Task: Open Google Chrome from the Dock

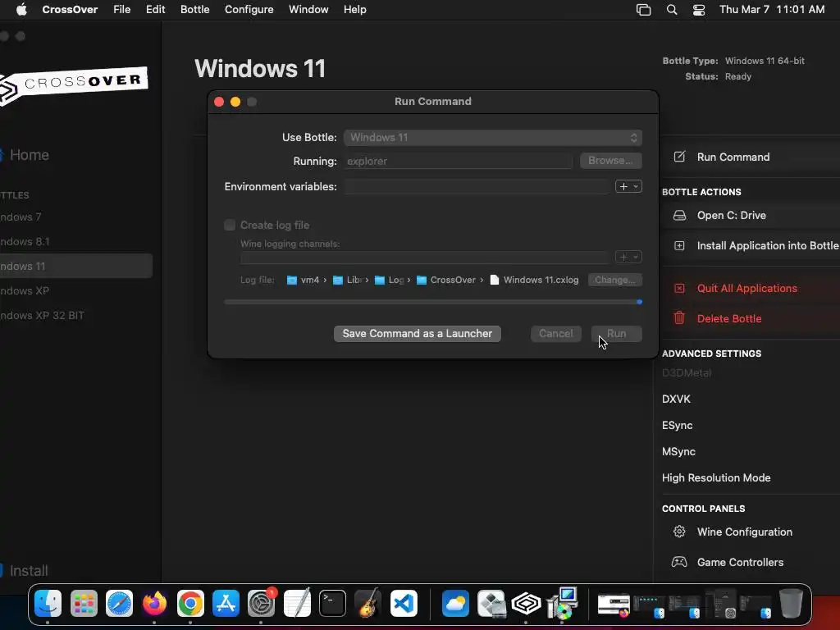Action: [x=190, y=604]
